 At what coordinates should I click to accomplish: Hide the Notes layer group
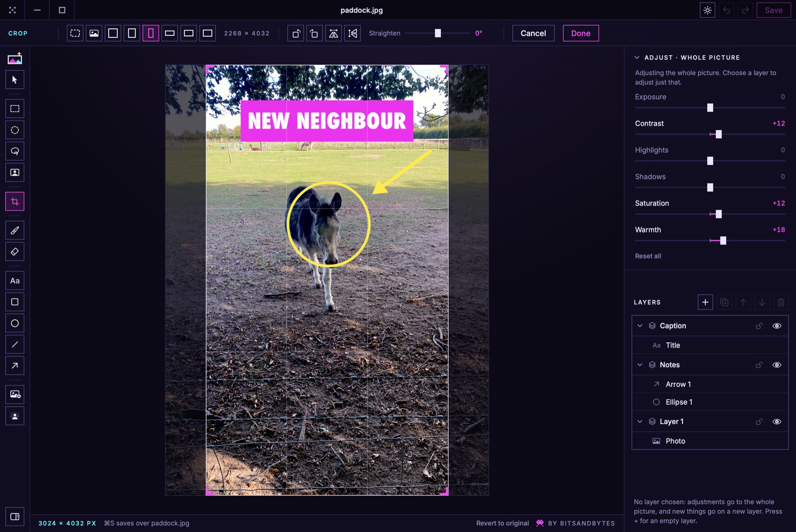click(x=776, y=365)
